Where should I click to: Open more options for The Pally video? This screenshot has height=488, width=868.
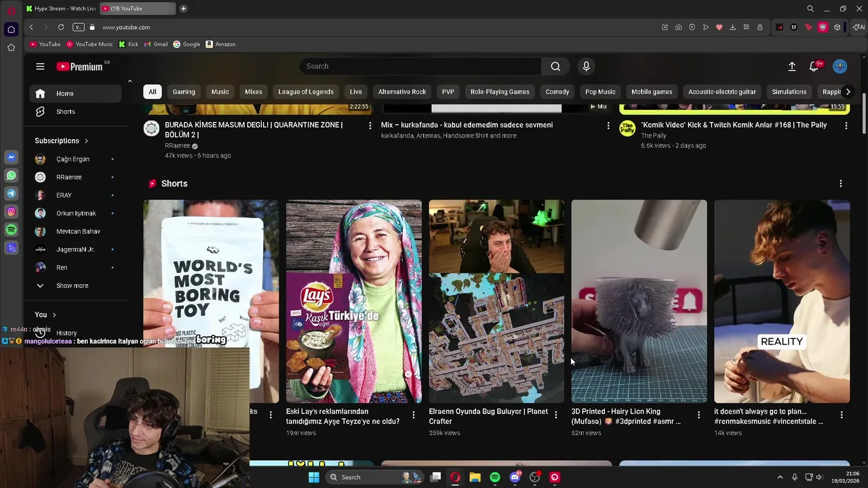(846, 125)
